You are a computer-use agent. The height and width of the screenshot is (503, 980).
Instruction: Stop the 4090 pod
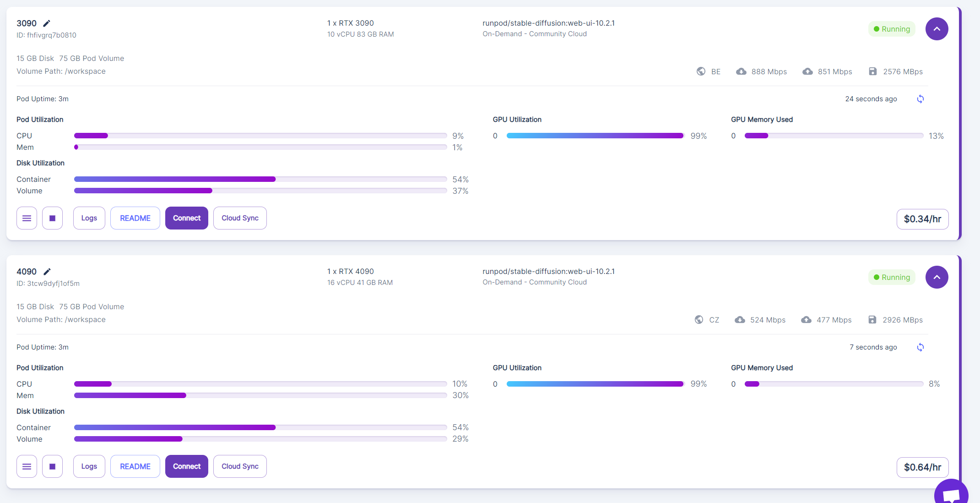(52, 466)
